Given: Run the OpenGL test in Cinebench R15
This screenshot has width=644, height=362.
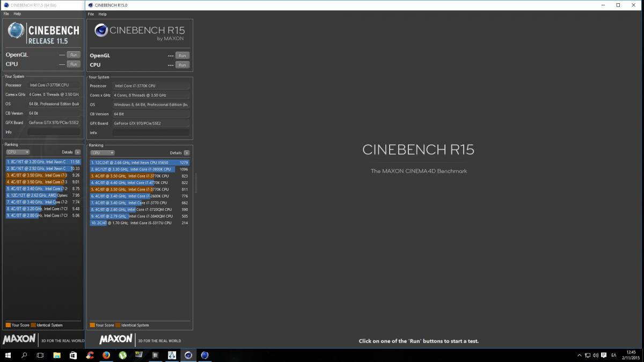Looking at the screenshot, I should click(182, 55).
